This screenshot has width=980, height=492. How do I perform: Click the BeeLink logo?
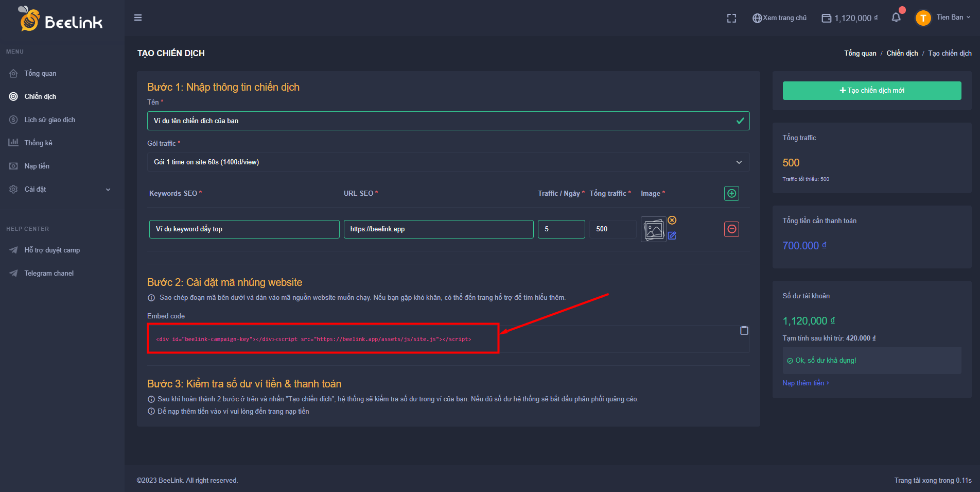pyautogui.click(x=61, y=19)
